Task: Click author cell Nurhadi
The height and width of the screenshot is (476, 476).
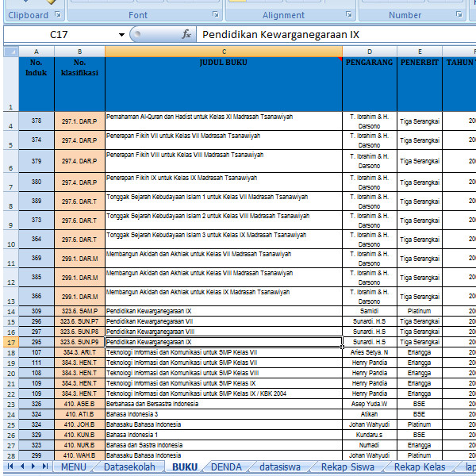Action: [370, 445]
